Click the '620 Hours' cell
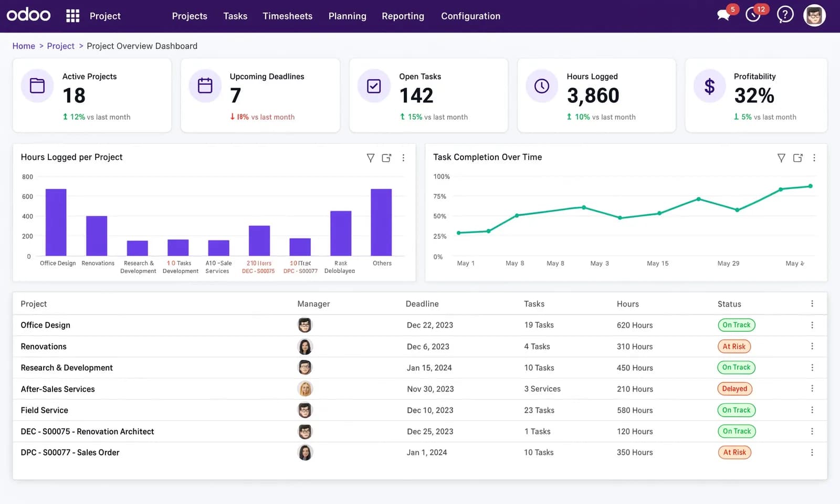Screen dimensions: 840x504 pyautogui.click(x=635, y=325)
